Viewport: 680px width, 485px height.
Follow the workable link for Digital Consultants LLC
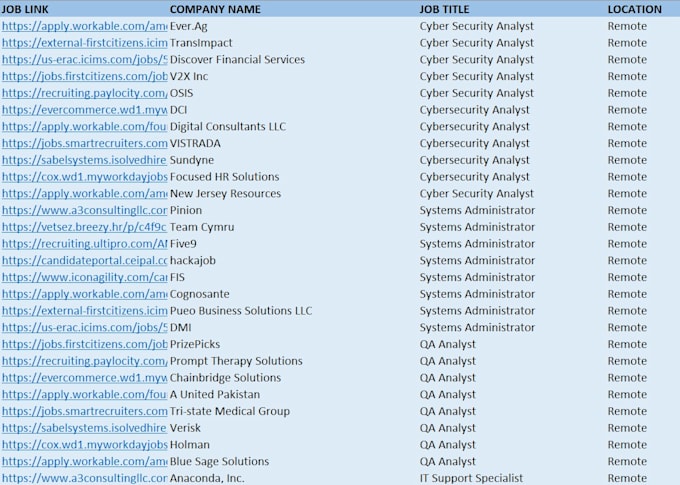85,127
